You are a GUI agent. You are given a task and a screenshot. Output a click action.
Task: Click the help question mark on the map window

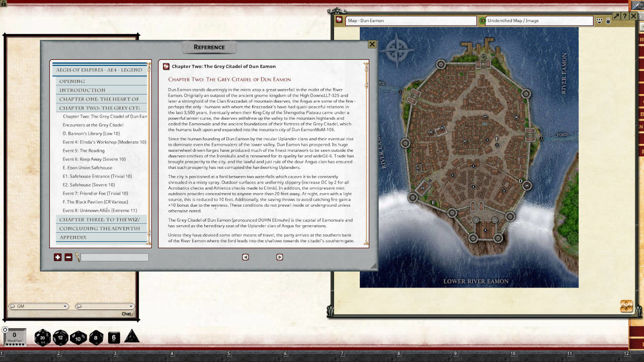624,16
